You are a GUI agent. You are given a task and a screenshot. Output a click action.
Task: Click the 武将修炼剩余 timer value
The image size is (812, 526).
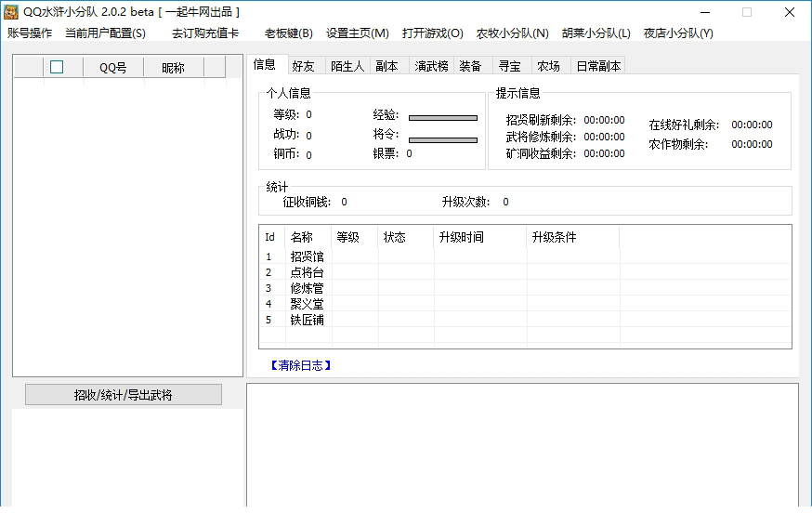[x=604, y=137]
